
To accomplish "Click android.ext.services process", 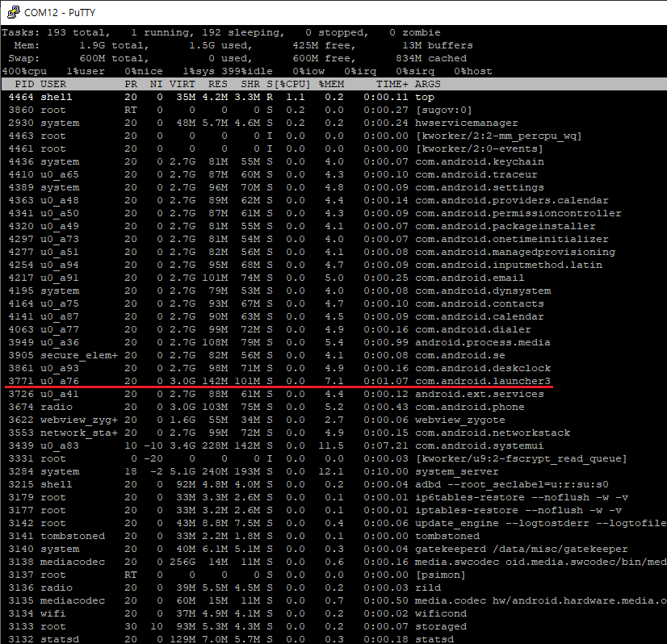I will tap(480, 394).
